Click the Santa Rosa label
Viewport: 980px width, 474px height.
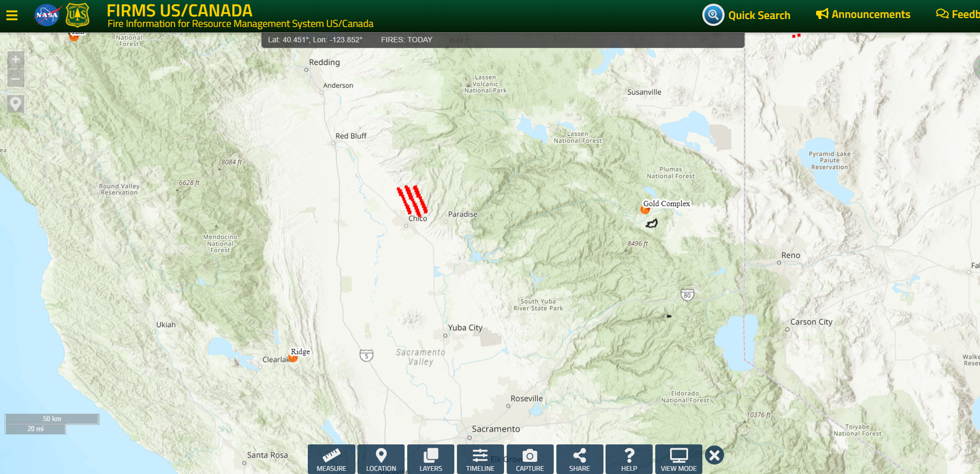[x=268, y=455]
